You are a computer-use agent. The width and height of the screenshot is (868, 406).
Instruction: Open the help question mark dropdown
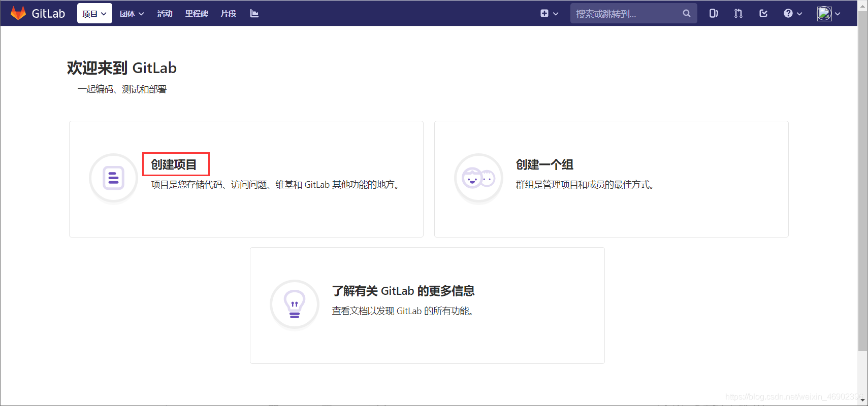pyautogui.click(x=793, y=14)
